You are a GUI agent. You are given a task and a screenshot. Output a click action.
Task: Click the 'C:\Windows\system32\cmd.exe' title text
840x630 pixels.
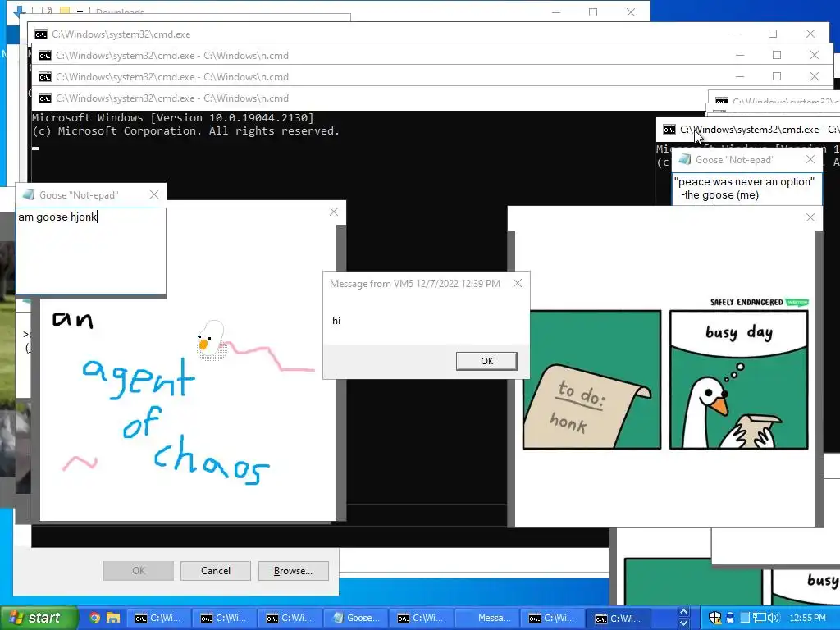121,34
